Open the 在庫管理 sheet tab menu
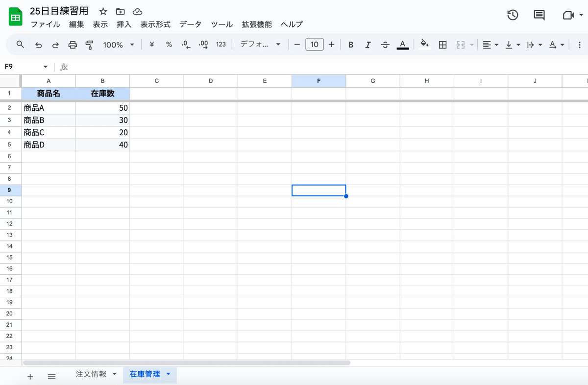The width and height of the screenshot is (588, 385). coord(168,374)
